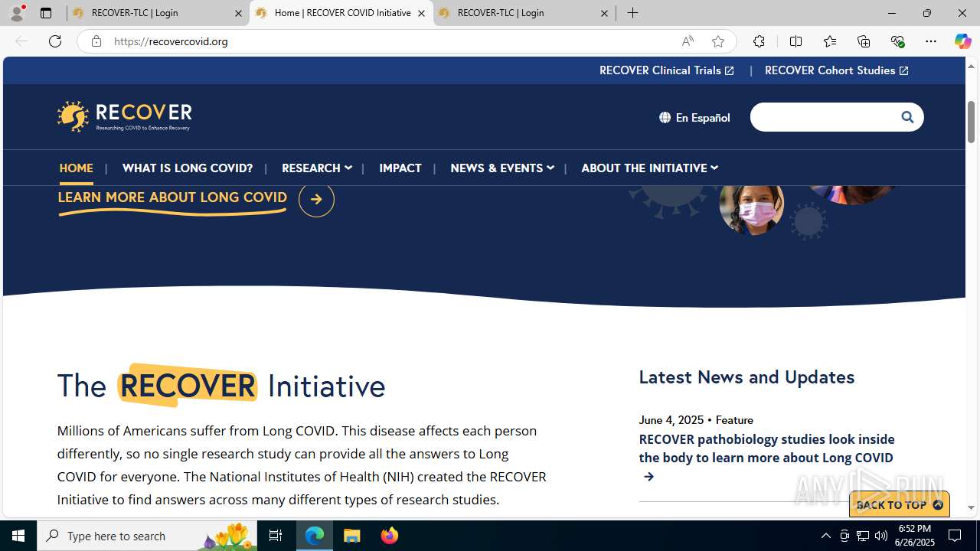This screenshot has height=551, width=980.
Task: Click the RECOVER logo in site header
Action: (124, 116)
